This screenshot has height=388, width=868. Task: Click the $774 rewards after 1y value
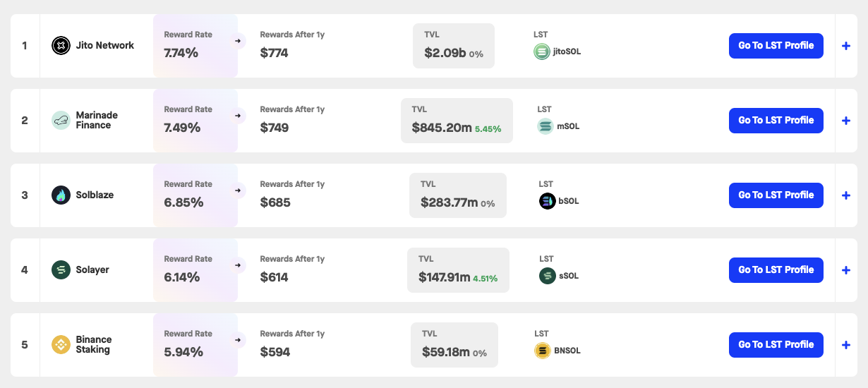[x=275, y=53]
